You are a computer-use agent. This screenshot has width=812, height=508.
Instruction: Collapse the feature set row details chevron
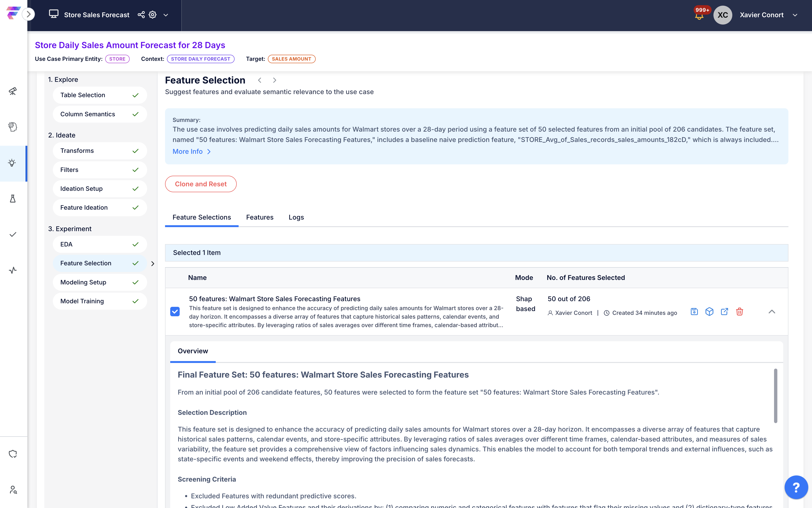click(772, 312)
